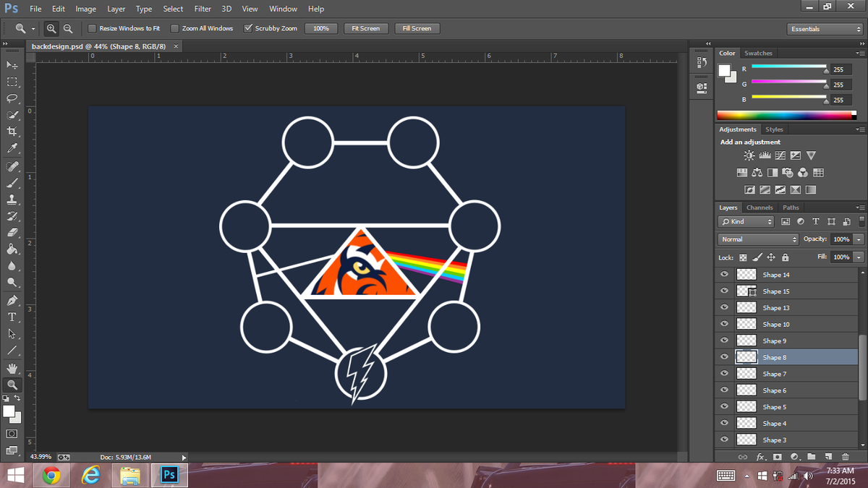Hide the Shape 8 layer
This screenshot has width=868, height=488.
(724, 356)
